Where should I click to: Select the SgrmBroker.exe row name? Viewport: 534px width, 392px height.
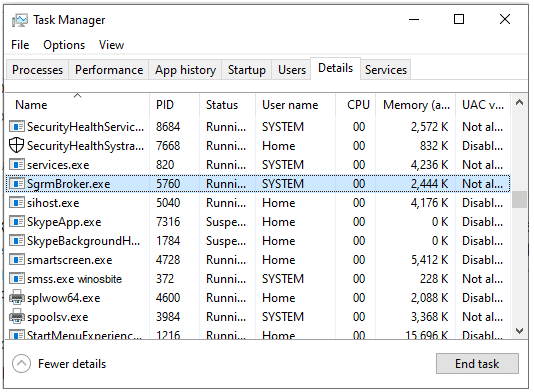point(69,184)
